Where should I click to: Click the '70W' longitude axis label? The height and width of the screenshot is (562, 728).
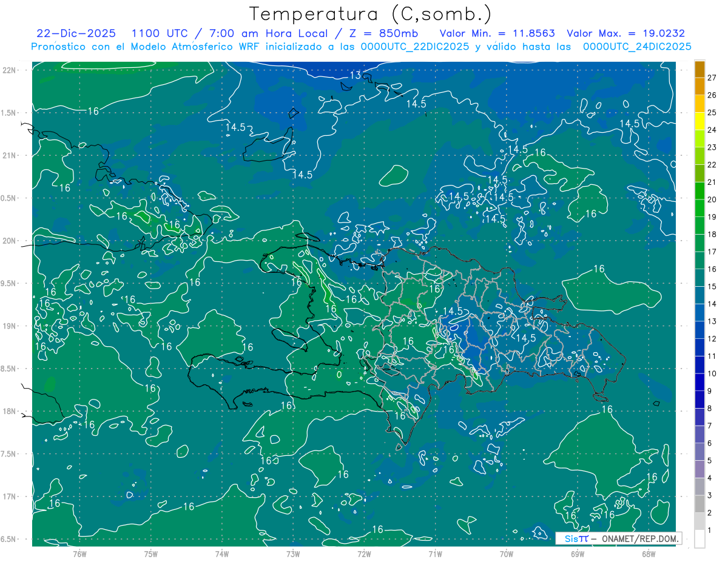(x=507, y=554)
